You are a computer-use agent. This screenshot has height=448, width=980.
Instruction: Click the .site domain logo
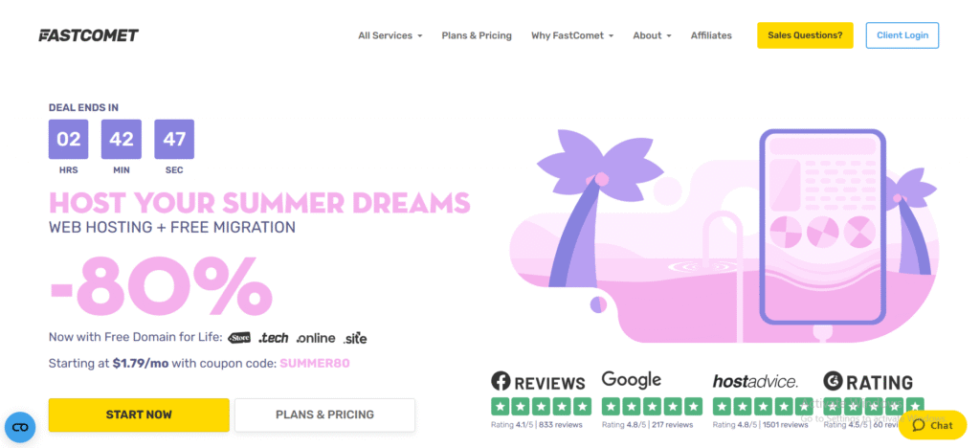(x=355, y=338)
